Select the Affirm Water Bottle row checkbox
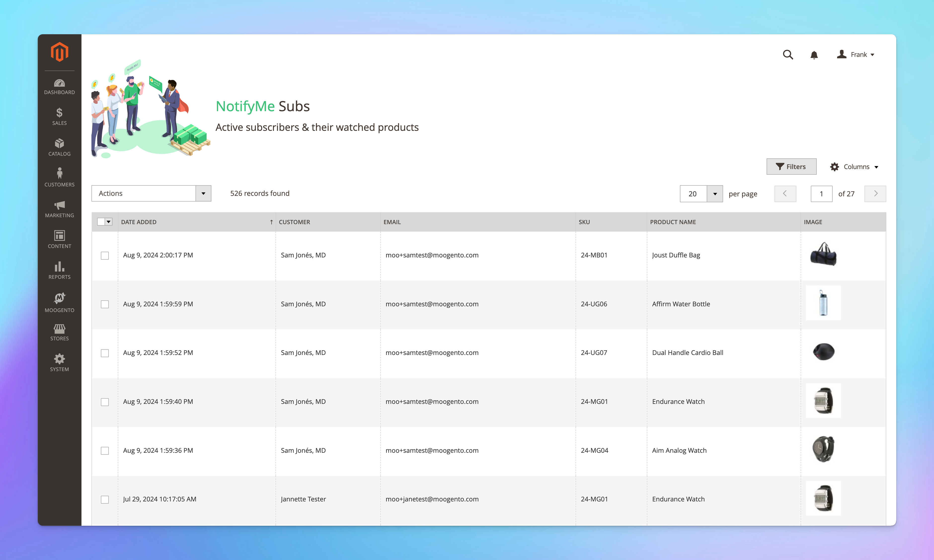 point(105,304)
